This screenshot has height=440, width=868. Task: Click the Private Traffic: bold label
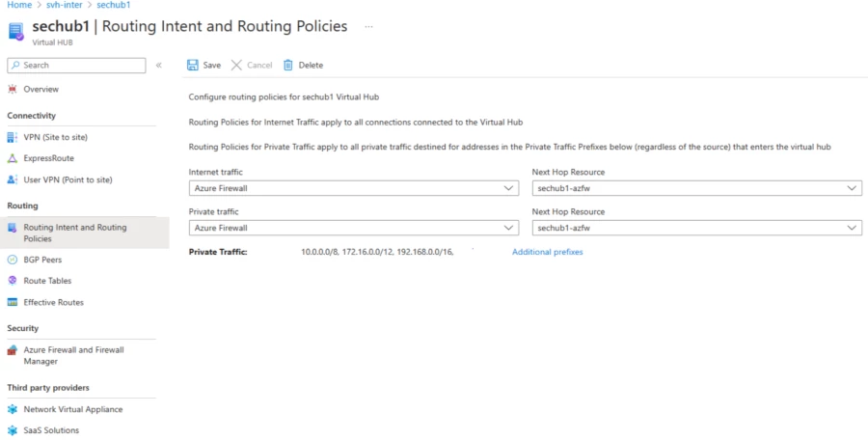(218, 252)
